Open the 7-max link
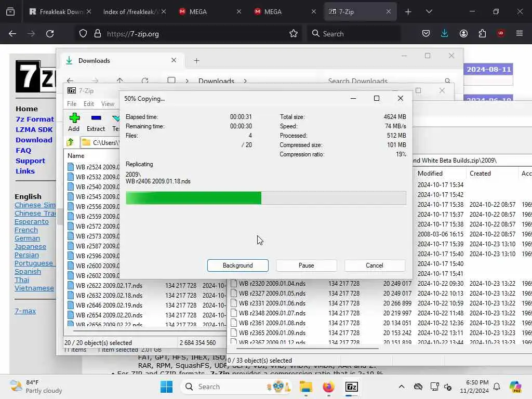This screenshot has width=532, height=399. [25, 311]
